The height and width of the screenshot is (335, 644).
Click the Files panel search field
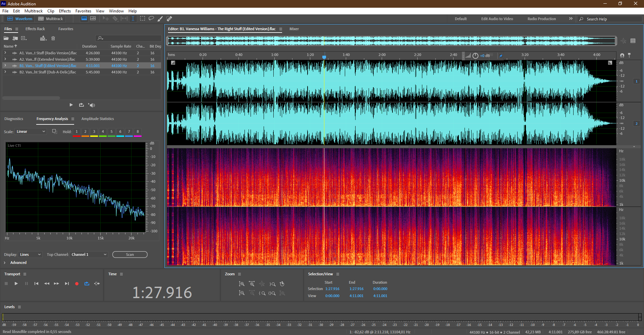[x=128, y=38]
